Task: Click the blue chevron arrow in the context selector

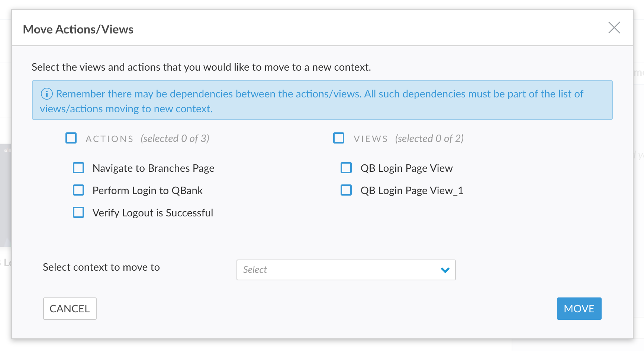Action: click(445, 270)
